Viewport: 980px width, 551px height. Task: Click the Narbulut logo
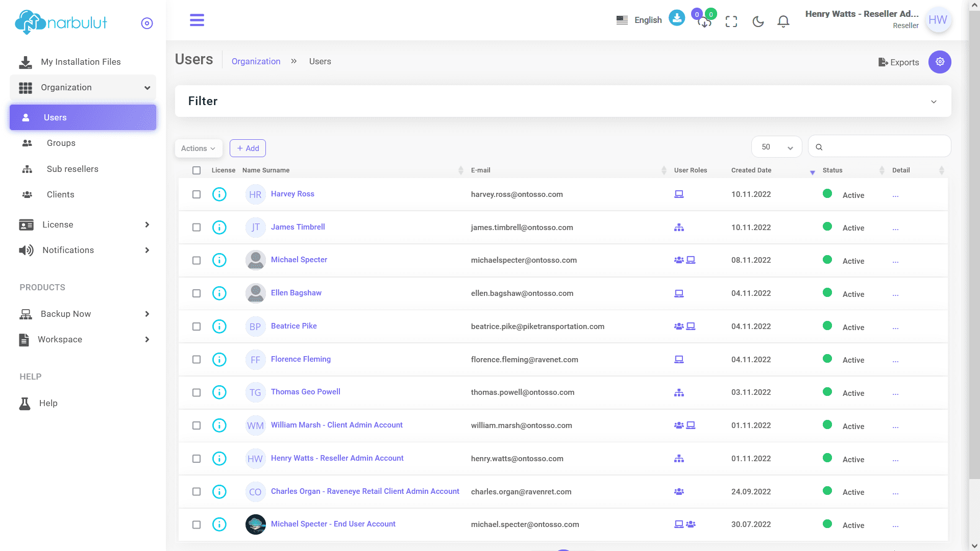coord(61,22)
